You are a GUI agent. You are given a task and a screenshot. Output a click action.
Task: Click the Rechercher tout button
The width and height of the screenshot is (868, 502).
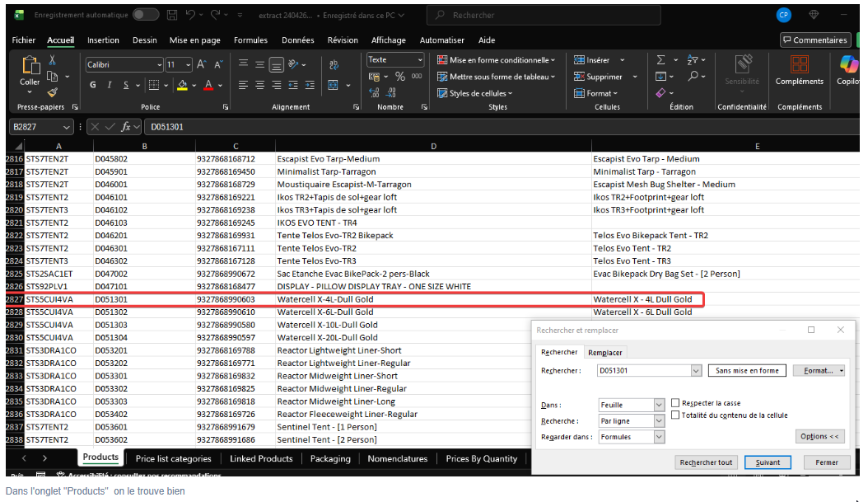click(x=706, y=462)
